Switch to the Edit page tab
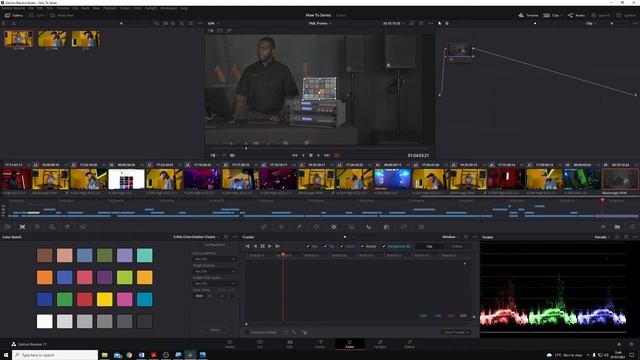 [290, 344]
